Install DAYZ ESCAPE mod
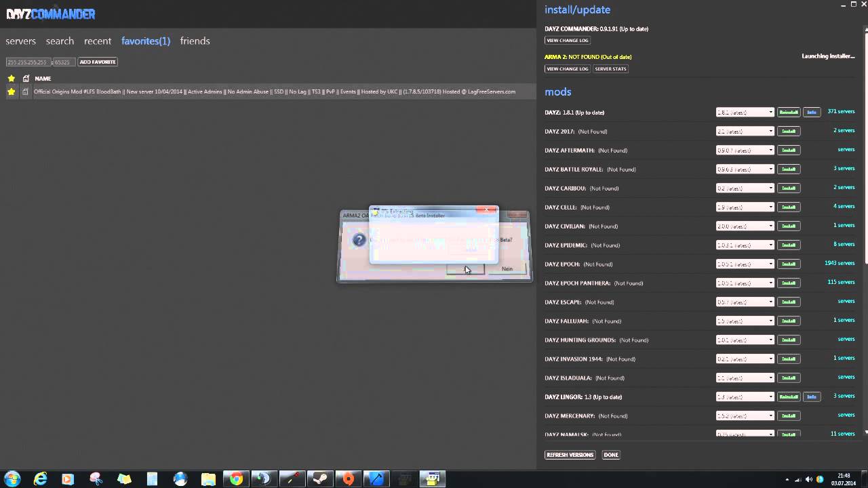The height and width of the screenshot is (488, 868). [x=789, y=302]
